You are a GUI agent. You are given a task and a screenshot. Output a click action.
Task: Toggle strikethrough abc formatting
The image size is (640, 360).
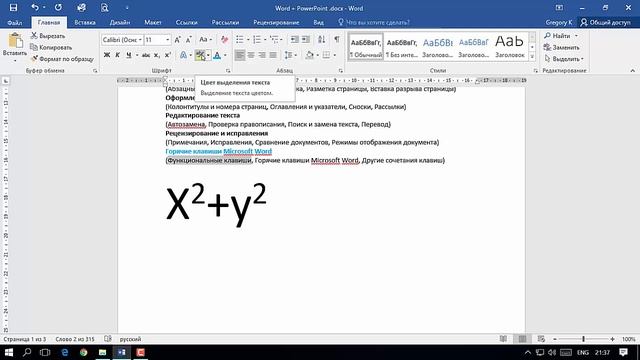point(146,55)
